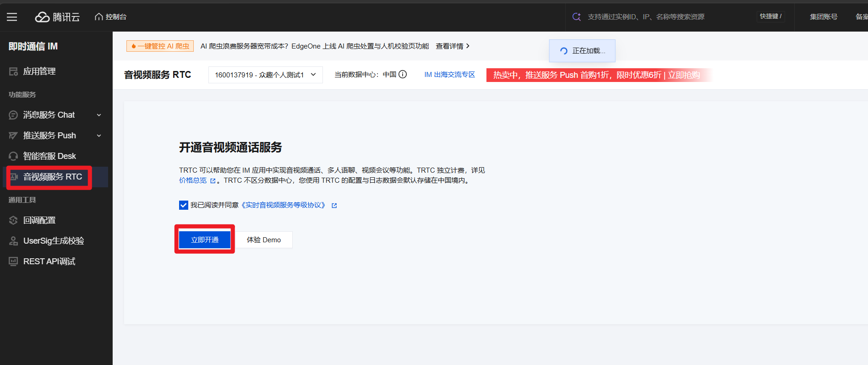
Task: Click the flame icon on the AI crawler tag
Action: pyautogui.click(x=133, y=46)
